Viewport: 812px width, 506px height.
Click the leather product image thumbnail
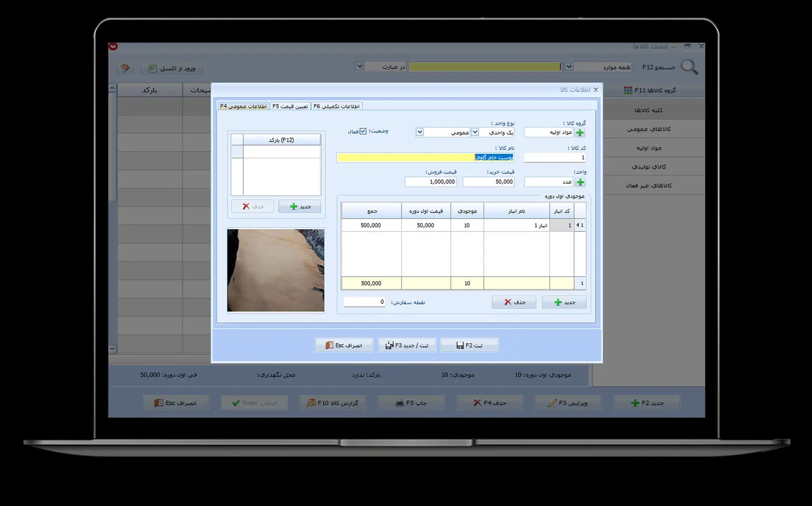tap(276, 270)
